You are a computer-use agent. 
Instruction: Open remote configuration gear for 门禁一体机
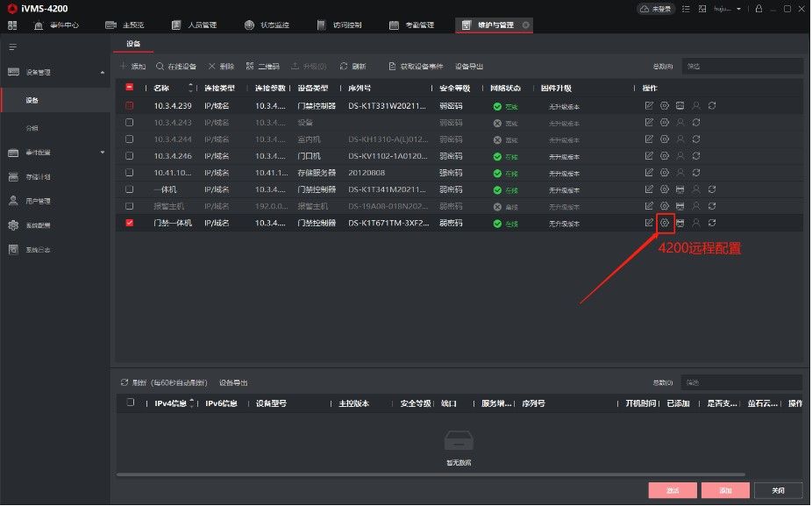pos(665,224)
